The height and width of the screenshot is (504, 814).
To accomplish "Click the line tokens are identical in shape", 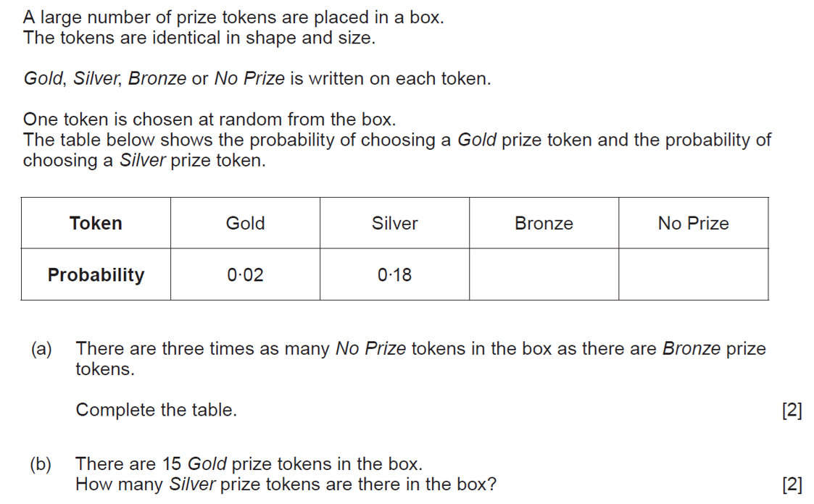I will (x=199, y=38).
